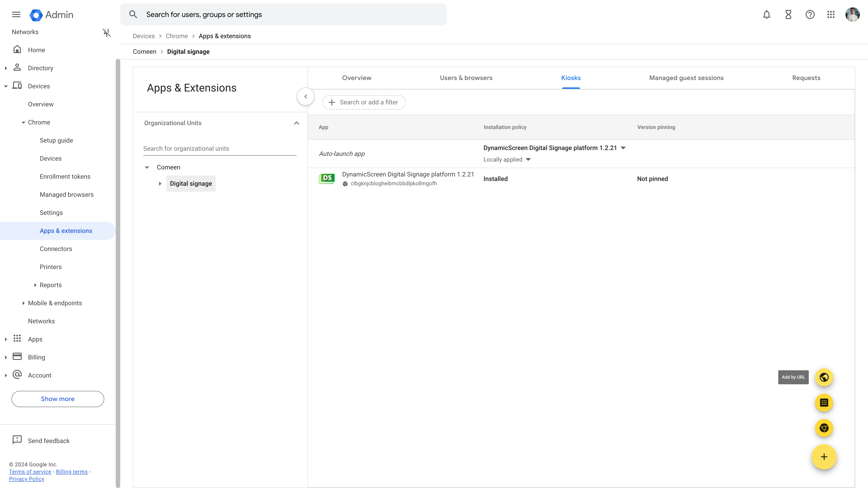Collapse the Organizational Units section
The width and height of the screenshot is (868, 488).
click(297, 123)
